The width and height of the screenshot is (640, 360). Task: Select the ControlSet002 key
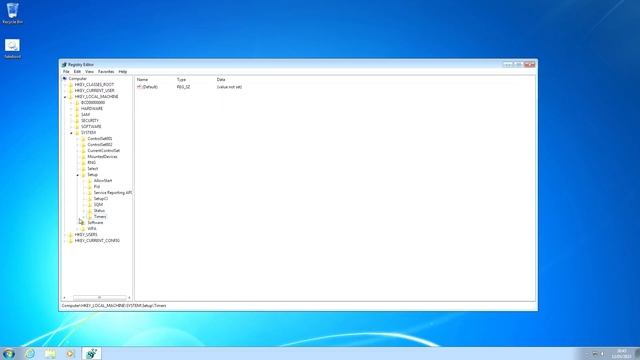pyautogui.click(x=100, y=144)
